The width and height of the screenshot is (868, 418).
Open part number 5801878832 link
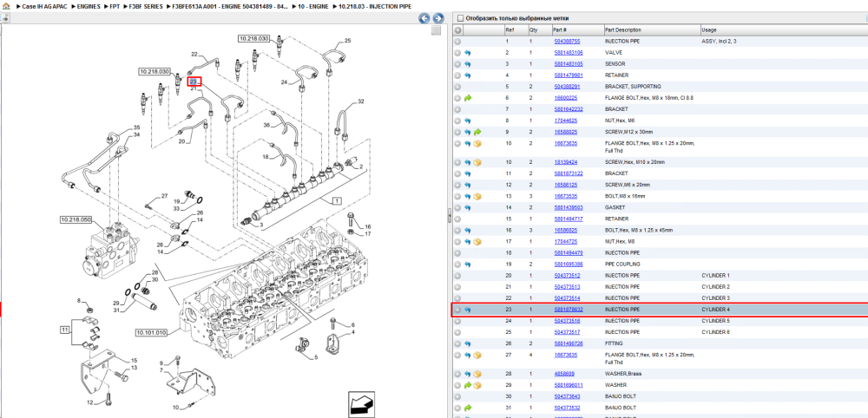[569, 310]
